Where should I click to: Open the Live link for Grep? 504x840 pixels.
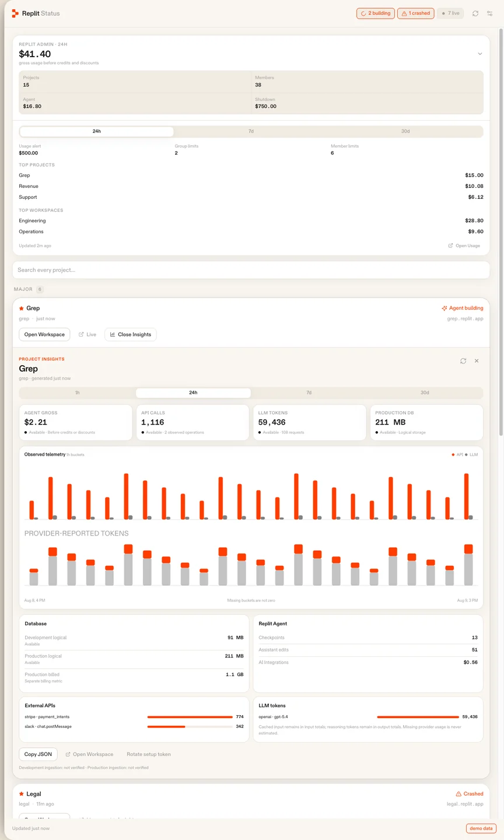(x=87, y=334)
